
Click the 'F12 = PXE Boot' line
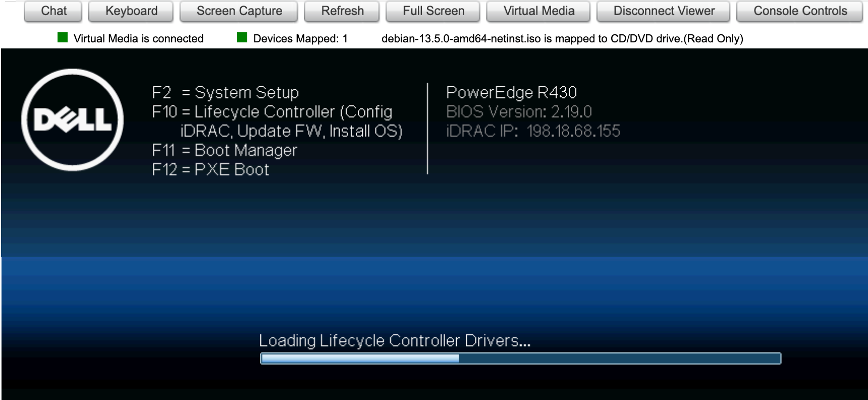pos(210,169)
